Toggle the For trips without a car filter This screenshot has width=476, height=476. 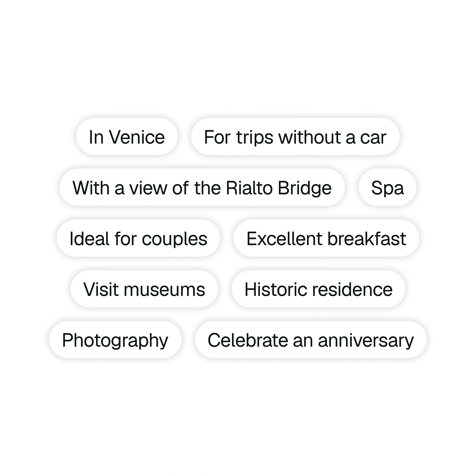coord(295,137)
